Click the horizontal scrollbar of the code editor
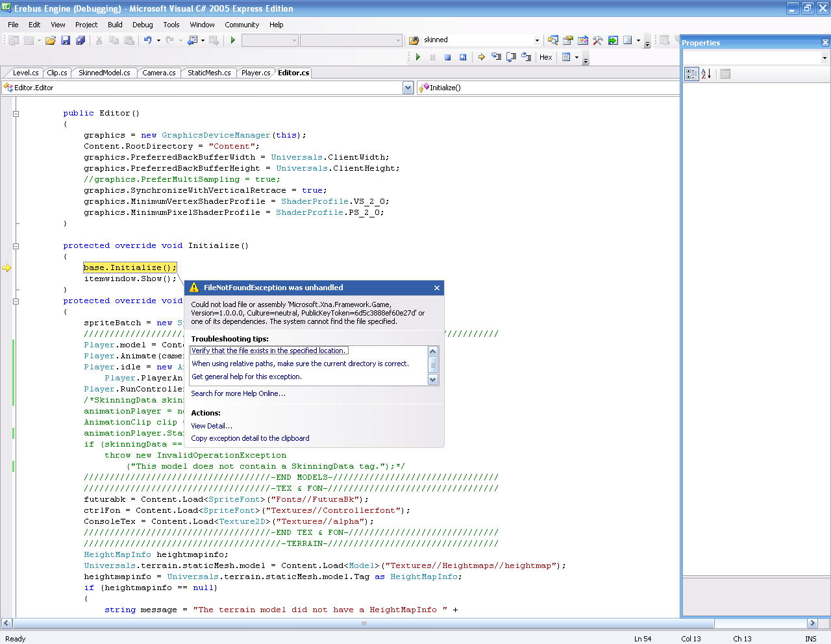This screenshot has width=831, height=644. coord(364,623)
